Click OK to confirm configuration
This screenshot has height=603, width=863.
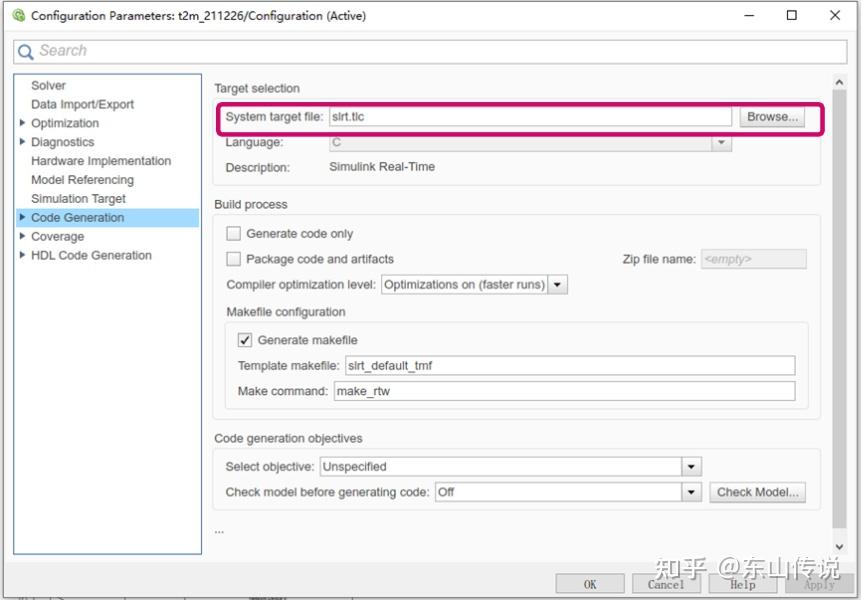click(x=589, y=583)
